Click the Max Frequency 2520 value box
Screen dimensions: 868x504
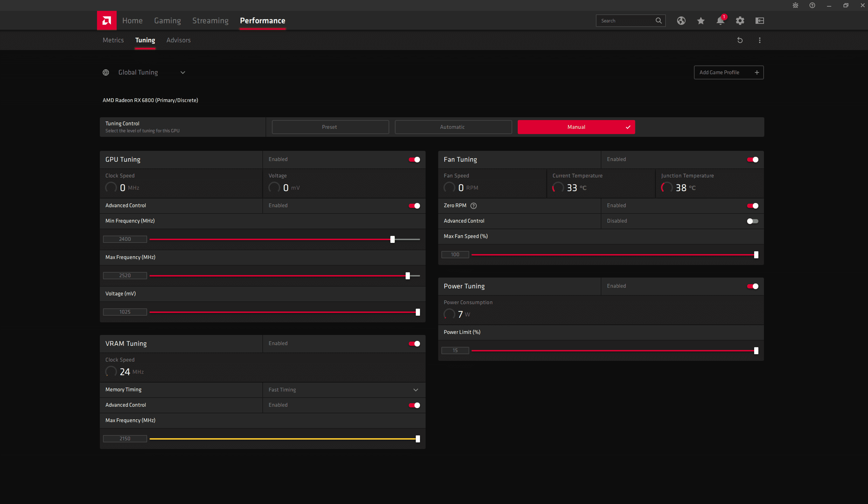click(x=125, y=276)
